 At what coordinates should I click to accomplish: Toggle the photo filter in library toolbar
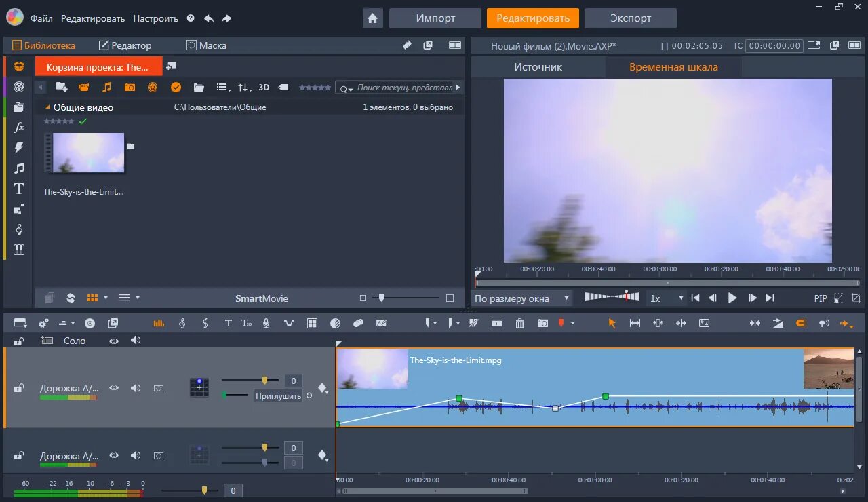tap(130, 88)
